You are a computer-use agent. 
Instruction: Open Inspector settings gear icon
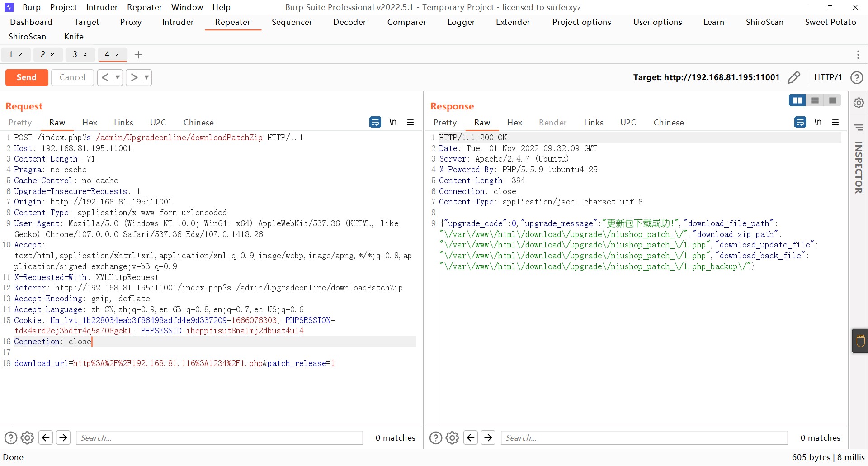[859, 103]
